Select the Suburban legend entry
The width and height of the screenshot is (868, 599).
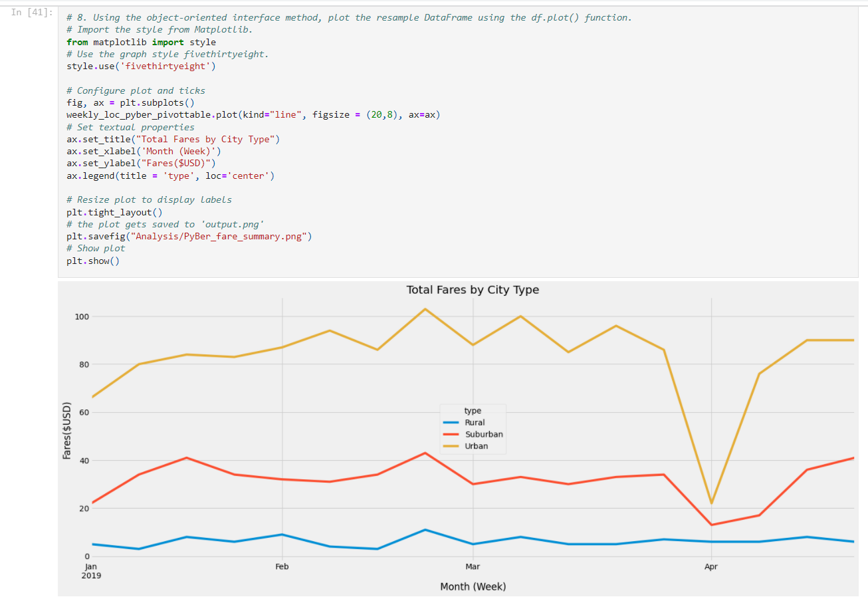click(484, 434)
